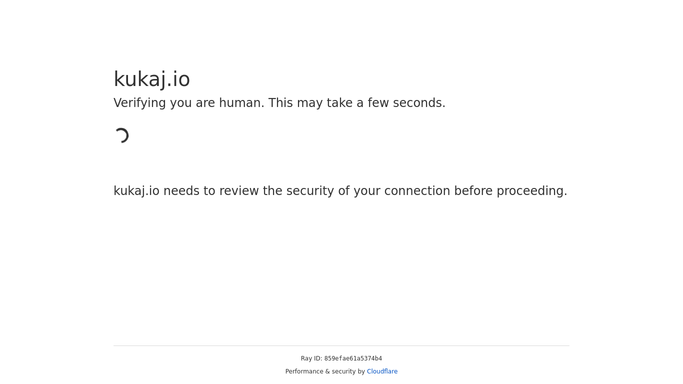Click the phrase security by in footer

click(x=348, y=371)
